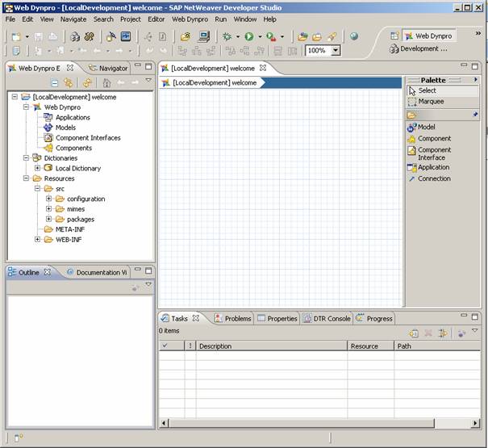Close the welcome editor tab
Screen dimensions: 488x448
tap(263, 69)
